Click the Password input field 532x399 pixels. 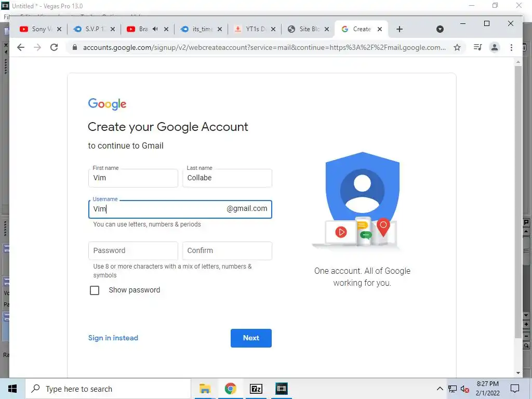pyautogui.click(x=133, y=251)
